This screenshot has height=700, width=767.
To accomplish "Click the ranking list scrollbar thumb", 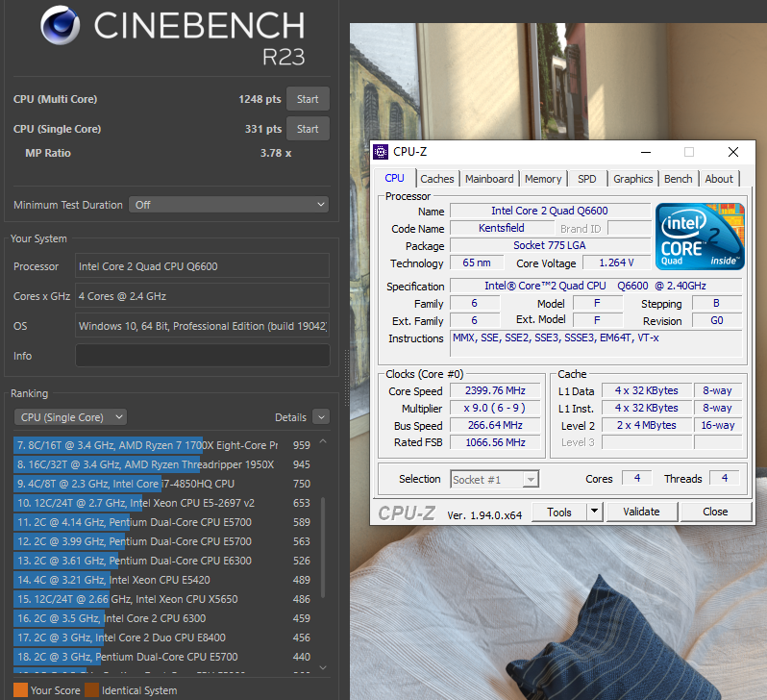I will point(323,547).
